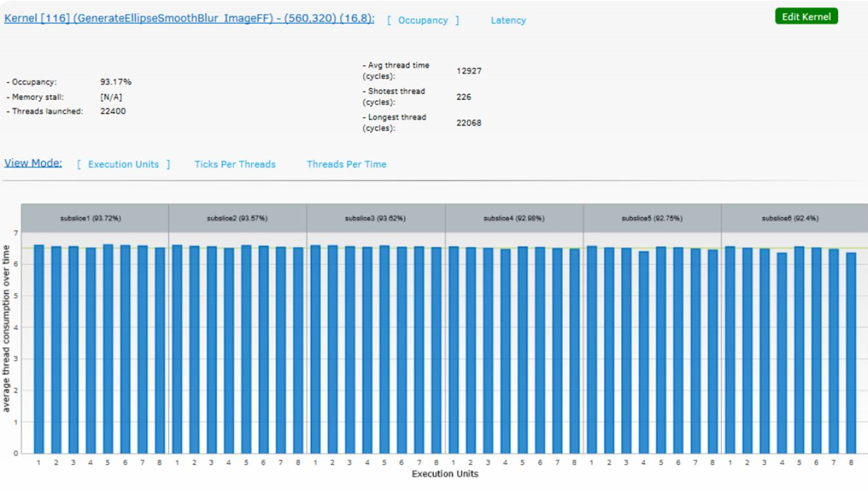868x493 pixels.
Task: Click the first bar in subslice1
Action: point(39,352)
